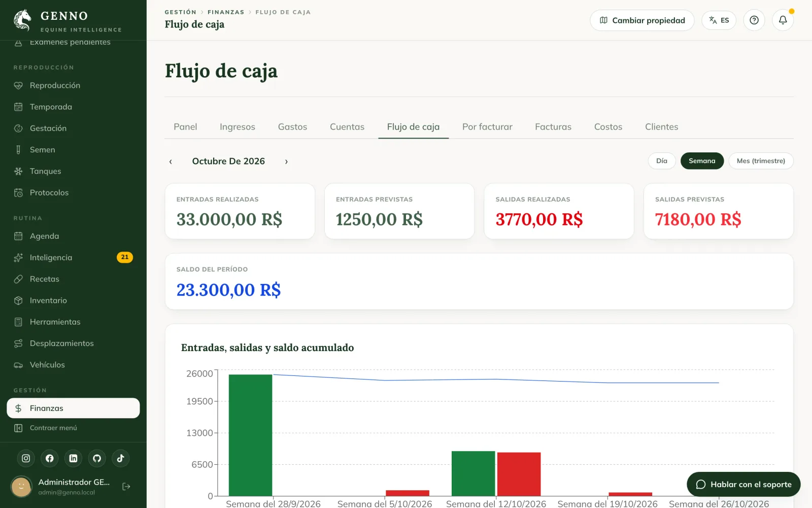Screen dimensions: 812x508
Task: Open the Cuentas tab
Action: [347, 127]
